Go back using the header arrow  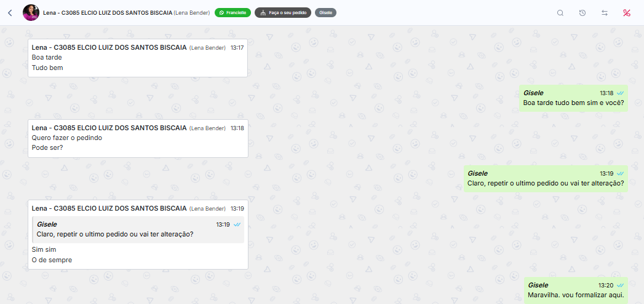click(x=10, y=13)
